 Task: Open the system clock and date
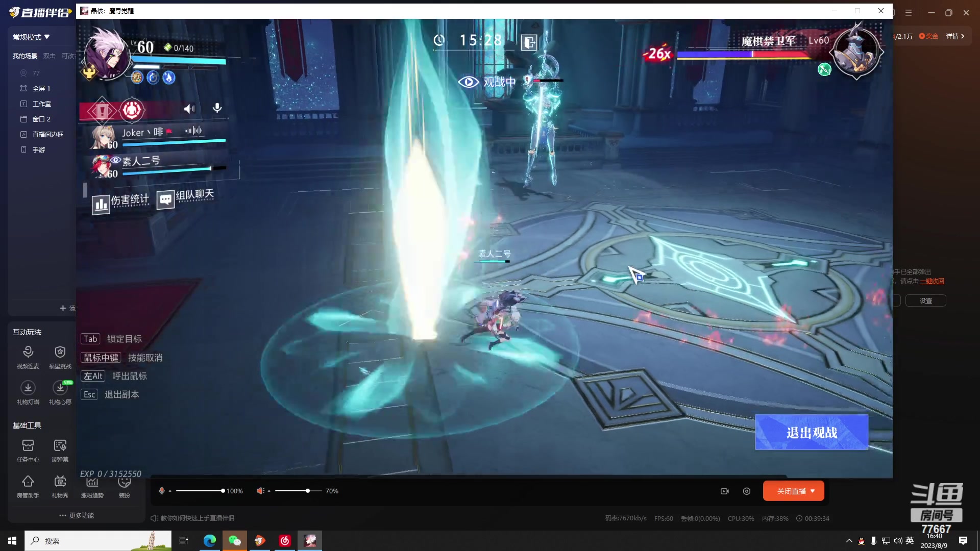coord(934,541)
